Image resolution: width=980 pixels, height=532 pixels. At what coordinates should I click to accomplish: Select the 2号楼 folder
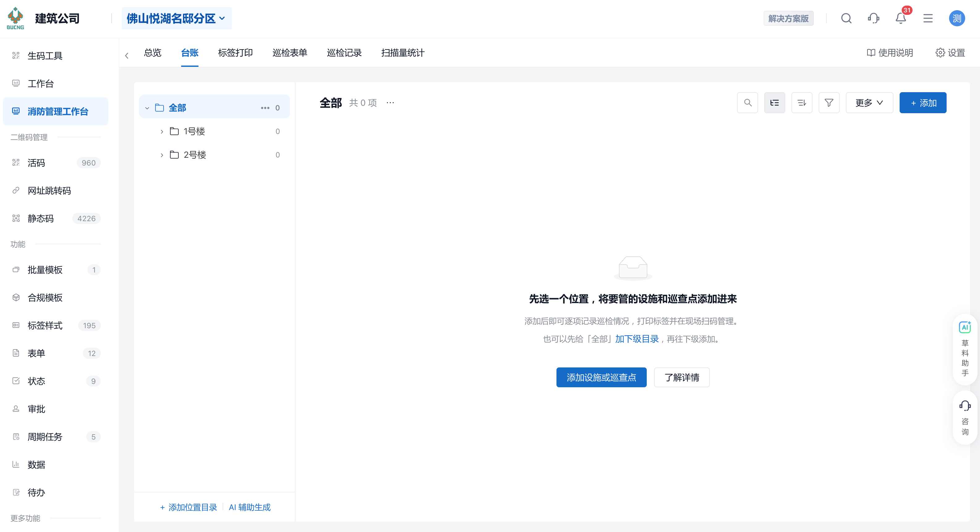[215, 155]
